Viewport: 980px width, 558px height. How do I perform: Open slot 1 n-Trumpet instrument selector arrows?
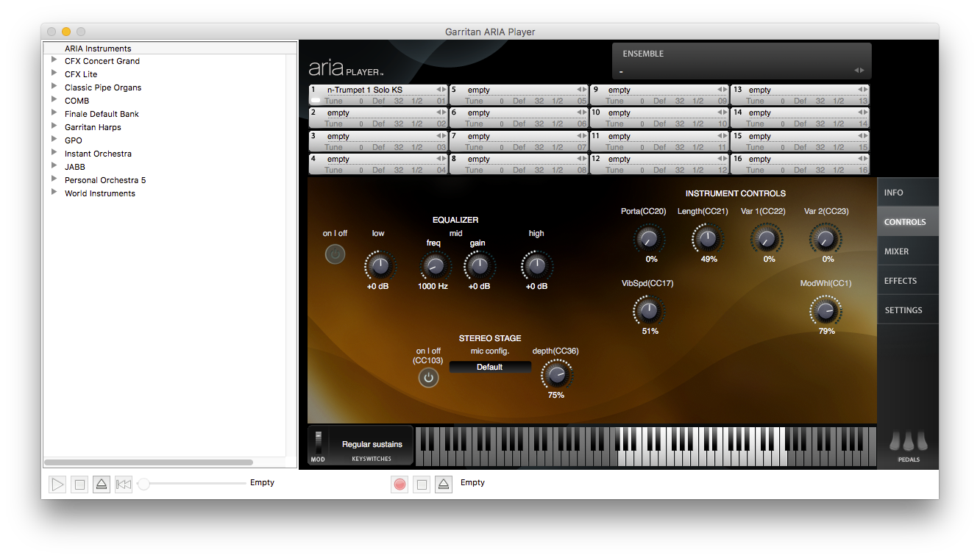(x=441, y=90)
